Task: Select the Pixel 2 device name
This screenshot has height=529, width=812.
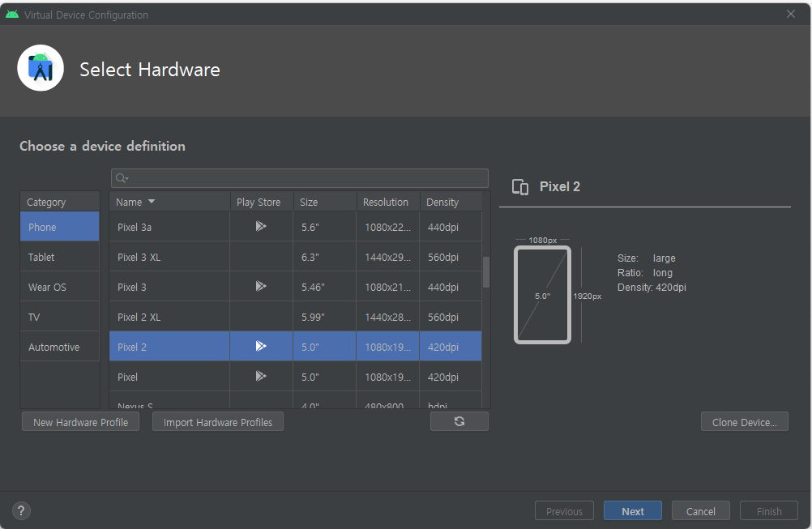Action: [131, 348]
